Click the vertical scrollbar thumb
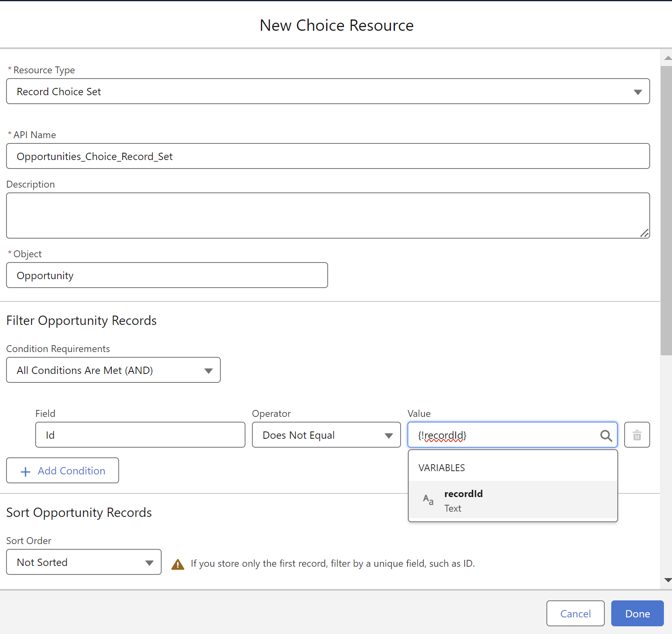Image resolution: width=672 pixels, height=634 pixels. point(666,211)
